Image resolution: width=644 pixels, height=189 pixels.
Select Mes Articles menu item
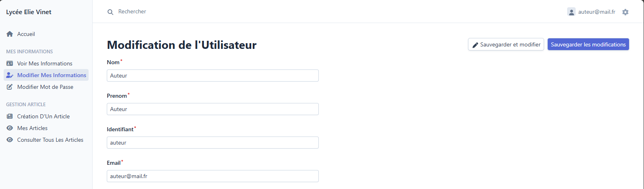tap(32, 128)
